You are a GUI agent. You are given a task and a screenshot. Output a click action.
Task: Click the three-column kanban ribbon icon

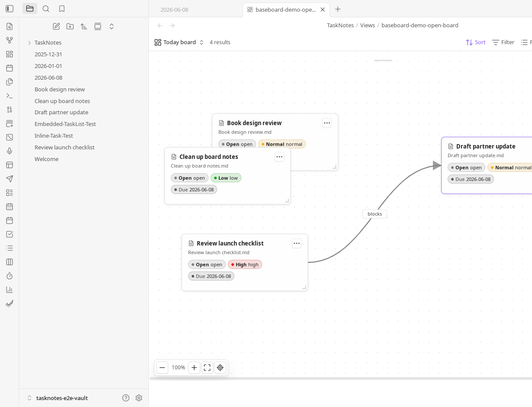point(10,262)
